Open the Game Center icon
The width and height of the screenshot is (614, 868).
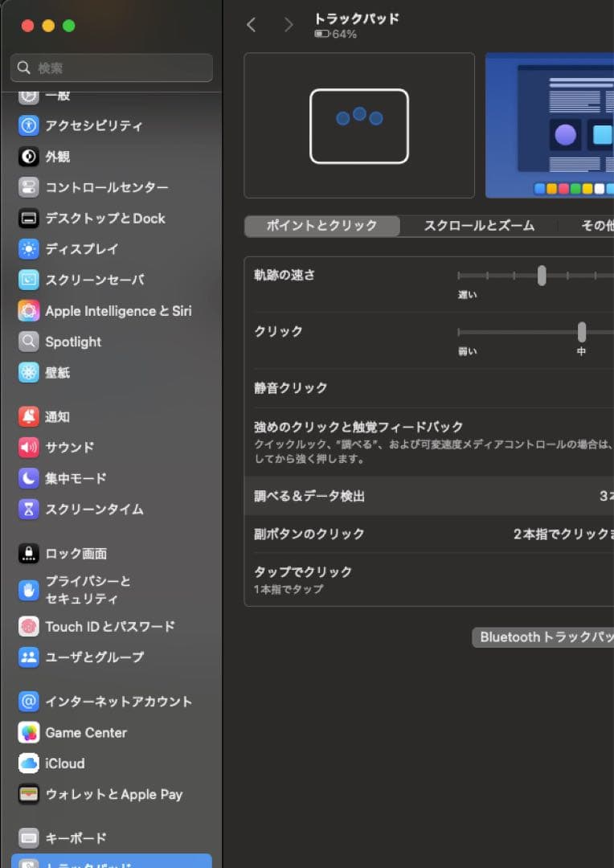coord(28,732)
